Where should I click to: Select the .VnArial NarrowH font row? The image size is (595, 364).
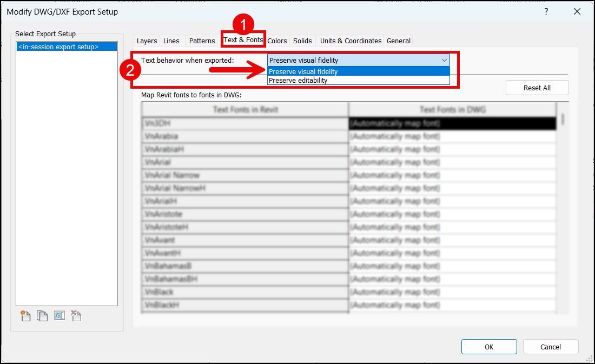tap(245, 188)
